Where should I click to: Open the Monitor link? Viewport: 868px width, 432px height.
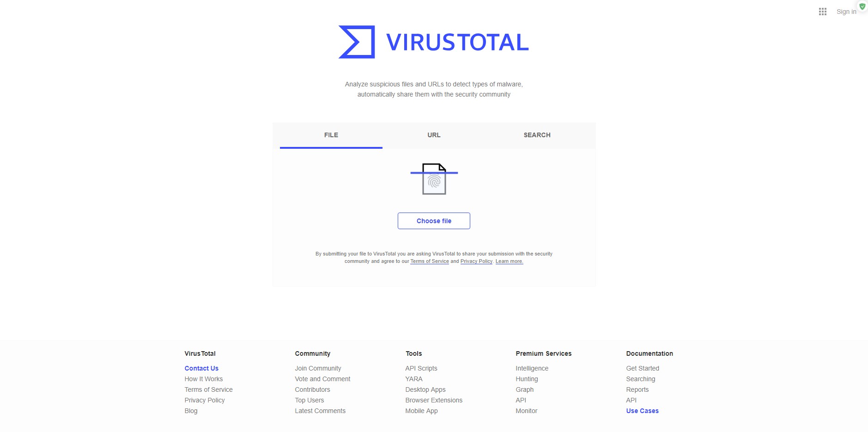pos(527,411)
